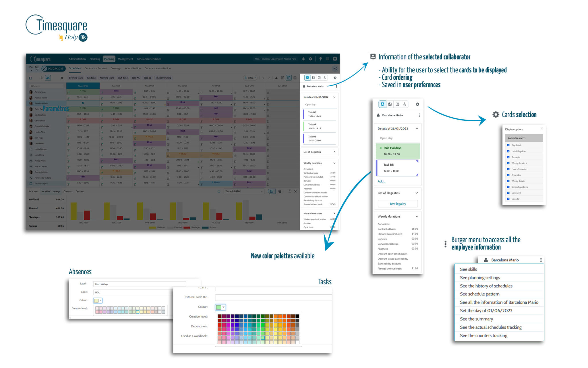Click the Evening team filter button
This screenshot has height=368, width=588.
(x=76, y=78)
